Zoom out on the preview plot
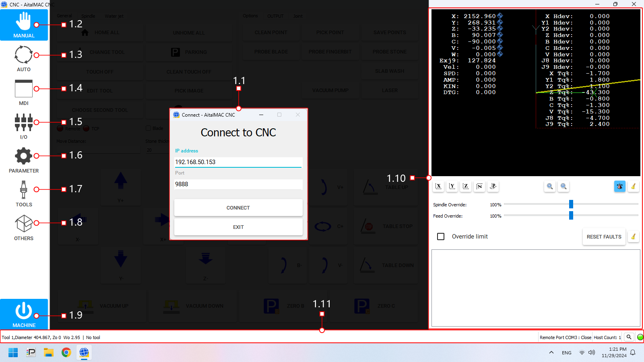 (563, 186)
